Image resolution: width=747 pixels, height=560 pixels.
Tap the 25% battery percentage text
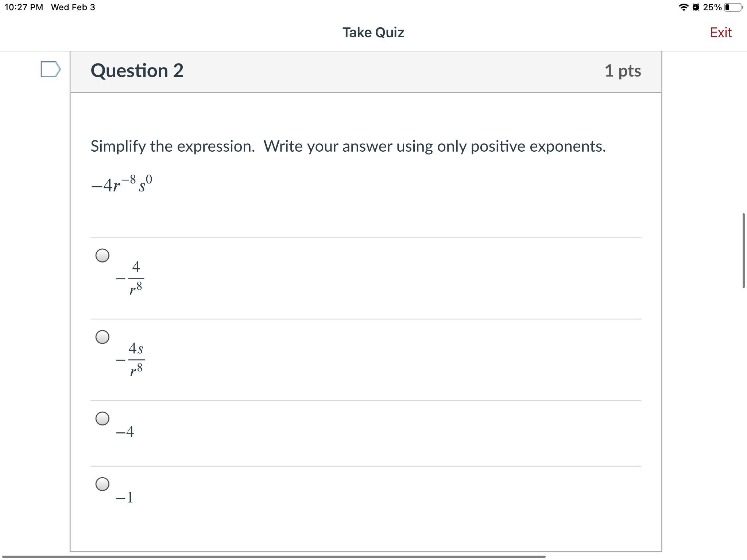pos(712,7)
